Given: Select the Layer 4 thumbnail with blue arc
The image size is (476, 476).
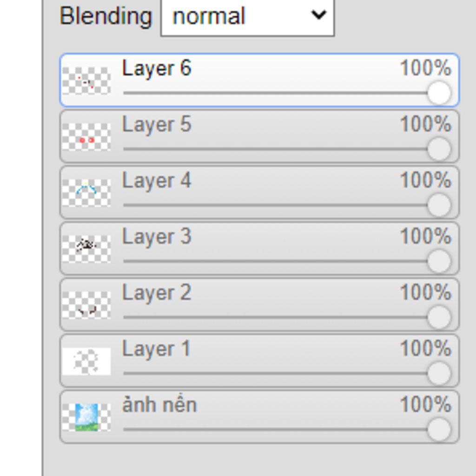Looking at the screenshot, I should coord(86,192).
